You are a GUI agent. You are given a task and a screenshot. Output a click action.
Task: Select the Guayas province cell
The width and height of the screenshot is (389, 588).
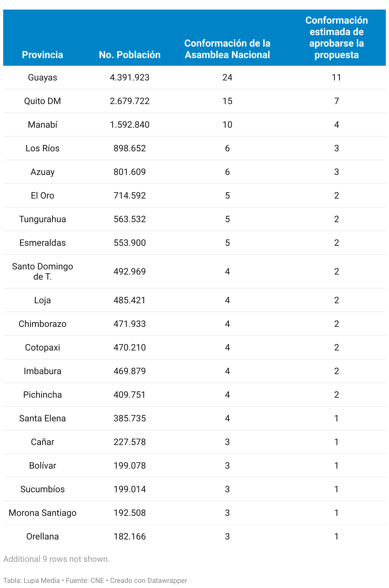tap(42, 78)
